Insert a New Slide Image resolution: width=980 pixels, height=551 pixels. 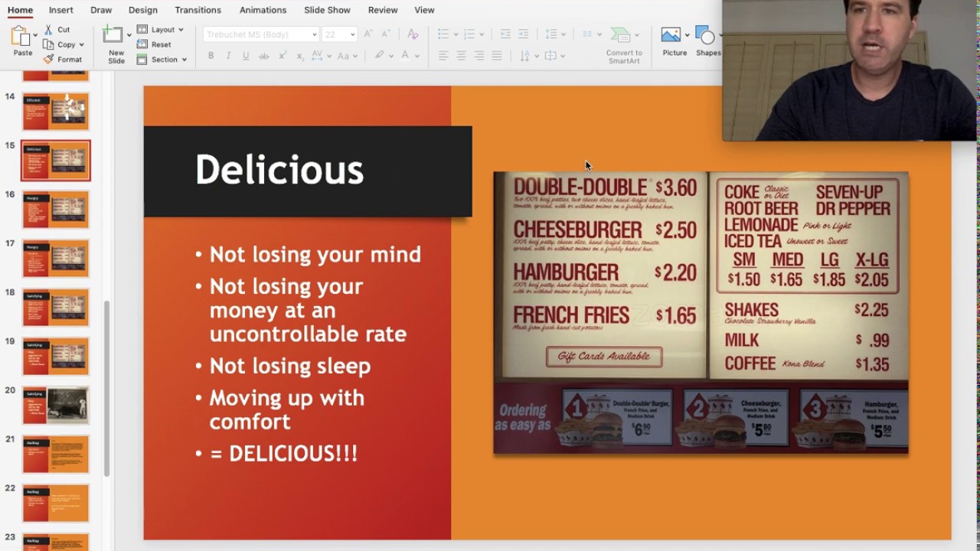(x=113, y=35)
